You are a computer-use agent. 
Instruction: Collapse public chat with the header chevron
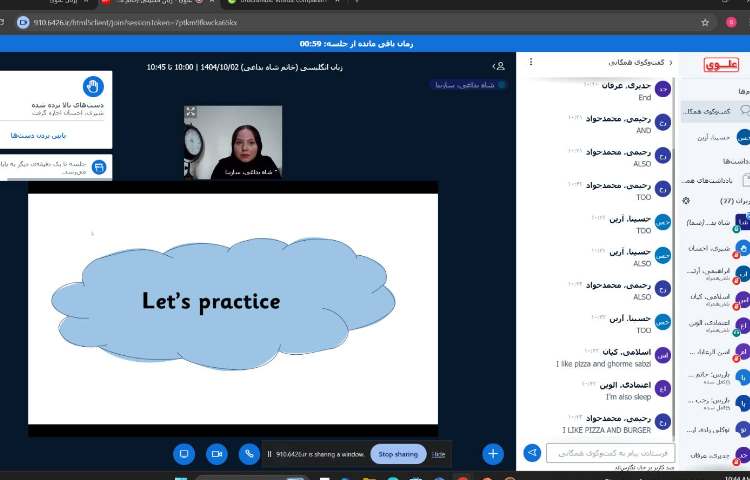pos(671,63)
